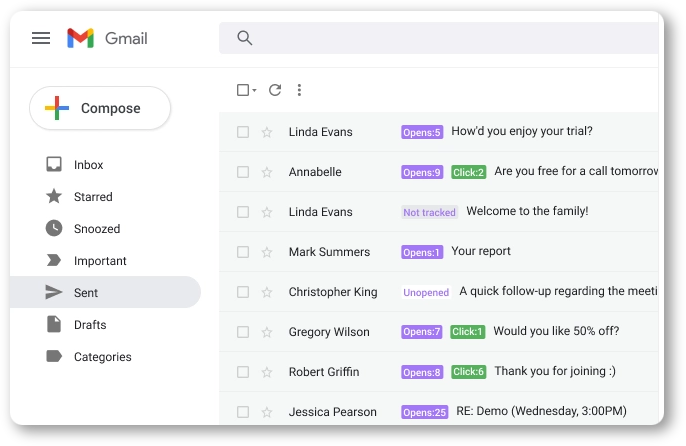
Task: Click the Opens:8 badge
Action: (422, 372)
